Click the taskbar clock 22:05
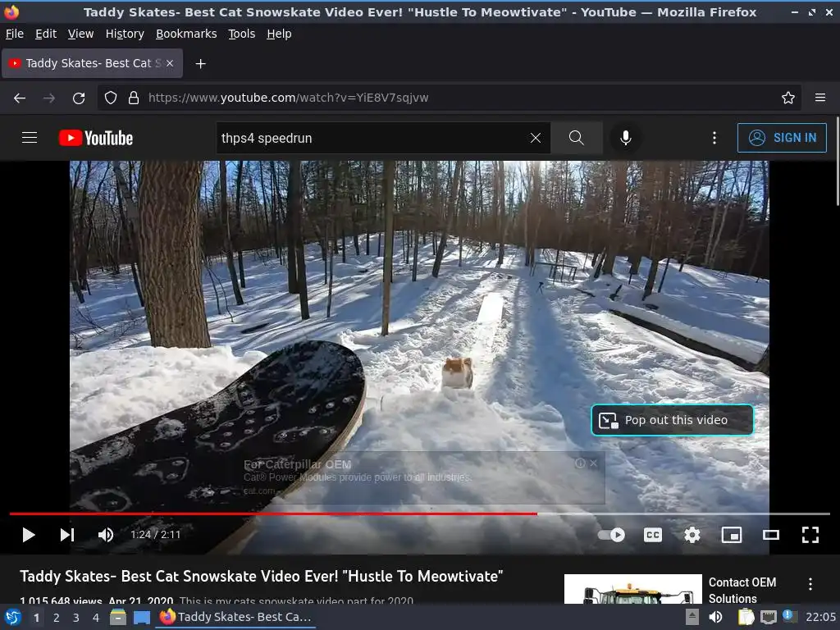This screenshot has width=840, height=630. point(820,617)
